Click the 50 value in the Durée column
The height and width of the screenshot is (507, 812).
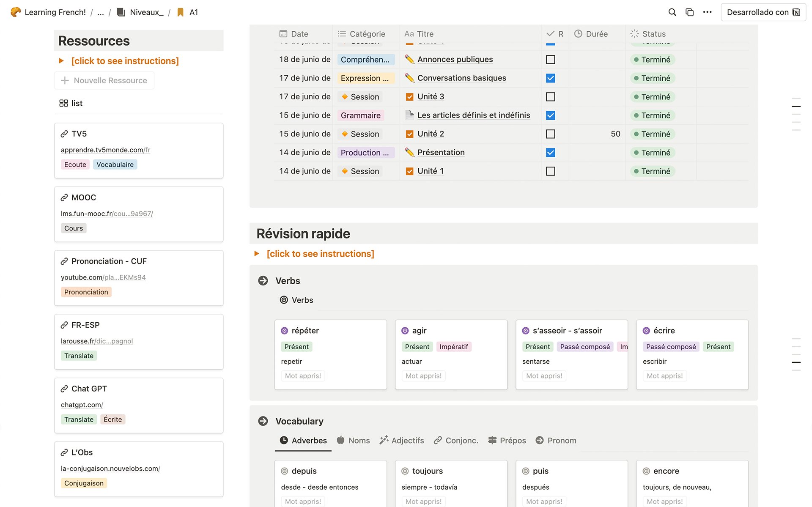(615, 134)
